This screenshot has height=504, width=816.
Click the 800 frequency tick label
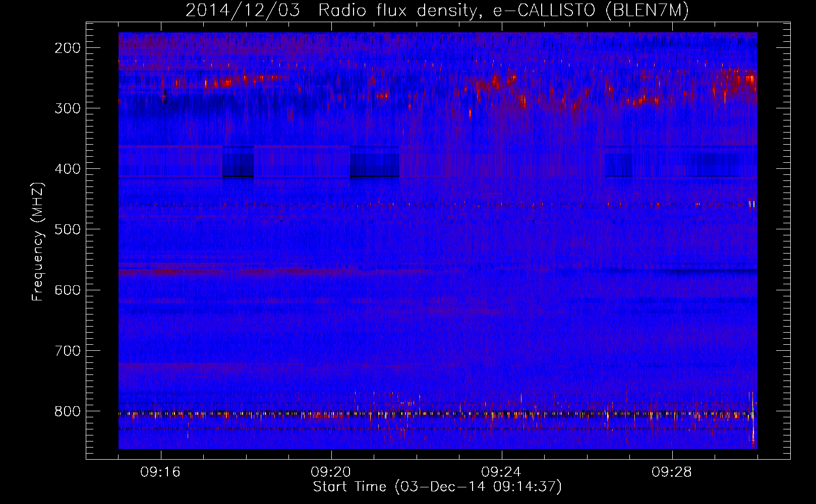[68, 411]
